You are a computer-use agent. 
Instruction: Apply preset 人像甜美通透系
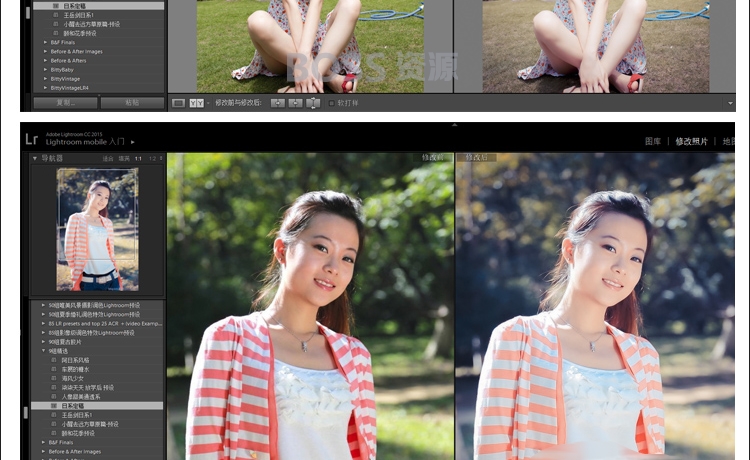81,396
